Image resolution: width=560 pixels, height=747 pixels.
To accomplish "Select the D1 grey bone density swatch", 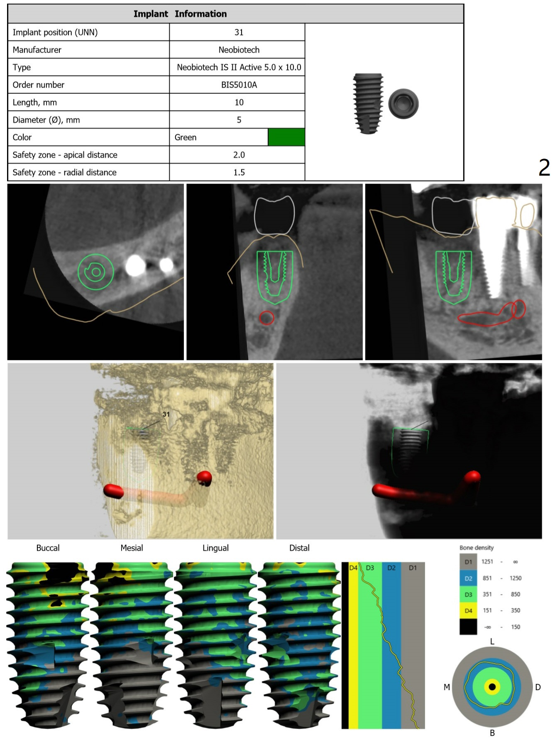I will (468, 561).
